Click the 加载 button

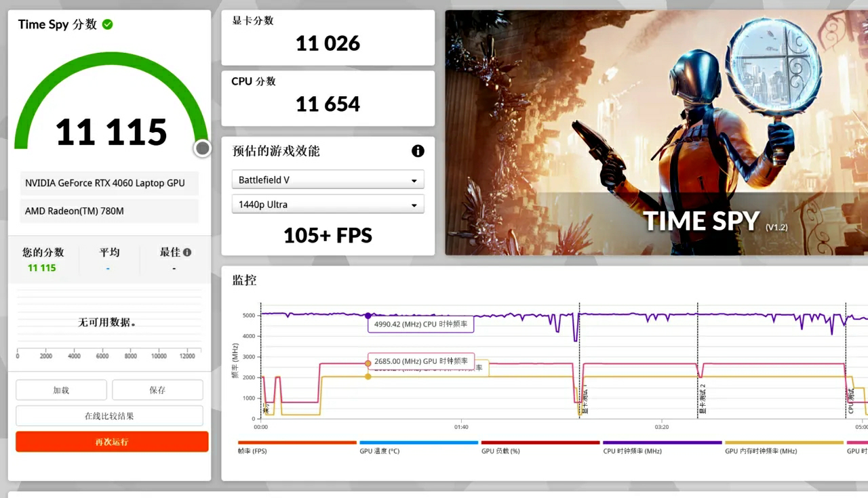(x=61, y=390)
